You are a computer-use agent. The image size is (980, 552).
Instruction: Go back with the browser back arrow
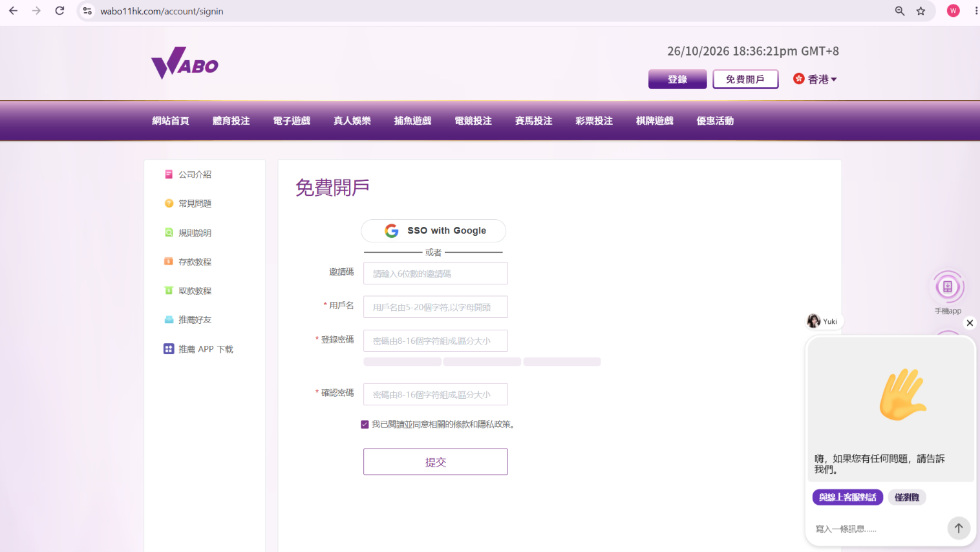(x=14, y=11)
